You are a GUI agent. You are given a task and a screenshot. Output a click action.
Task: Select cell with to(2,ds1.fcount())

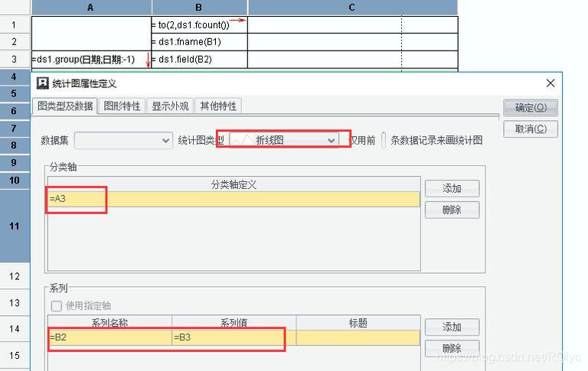[x=200, y=24]
